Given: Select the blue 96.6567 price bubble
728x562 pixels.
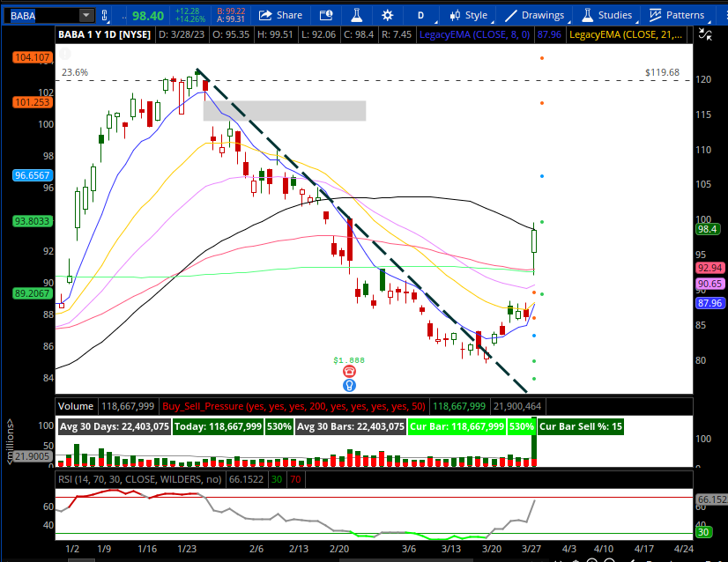Looking at the screenshot, I should coord(33,175).
